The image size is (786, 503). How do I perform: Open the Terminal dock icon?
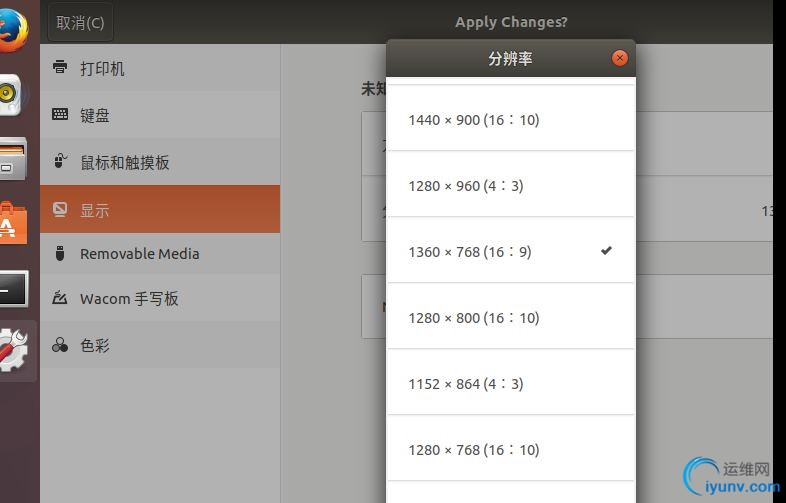(x=14, y=288)
